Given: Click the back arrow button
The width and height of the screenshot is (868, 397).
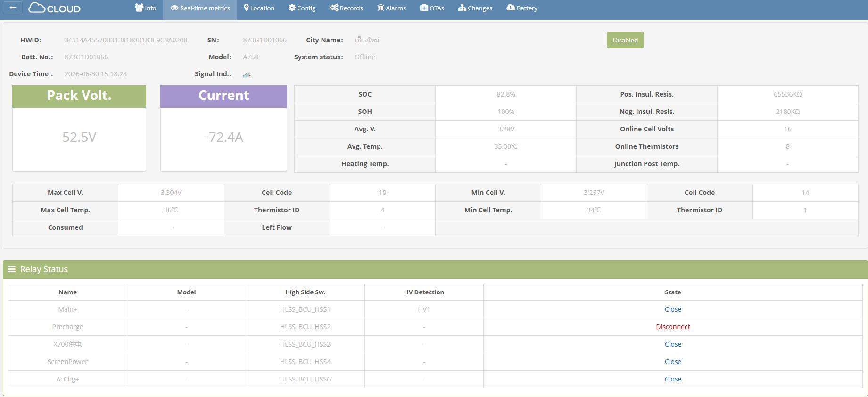Looking at the screenshot, I should coord(13,8).
